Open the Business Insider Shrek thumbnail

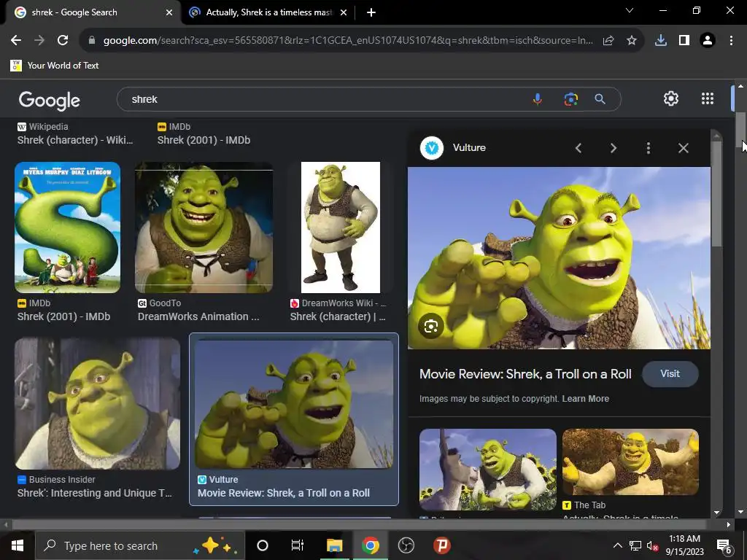(x=97, y=403)
